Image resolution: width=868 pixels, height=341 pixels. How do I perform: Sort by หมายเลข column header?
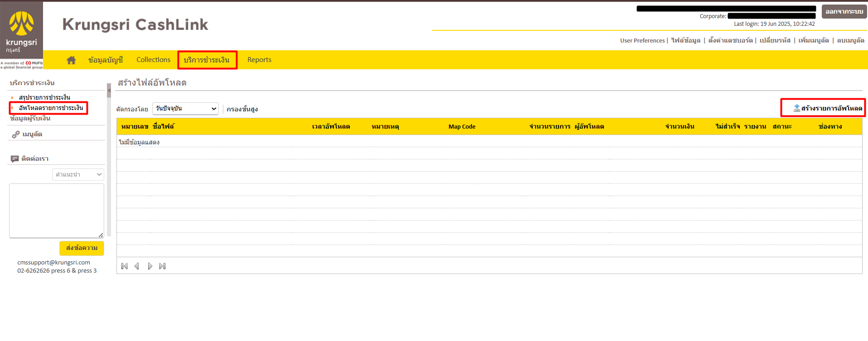pos(135,126)
